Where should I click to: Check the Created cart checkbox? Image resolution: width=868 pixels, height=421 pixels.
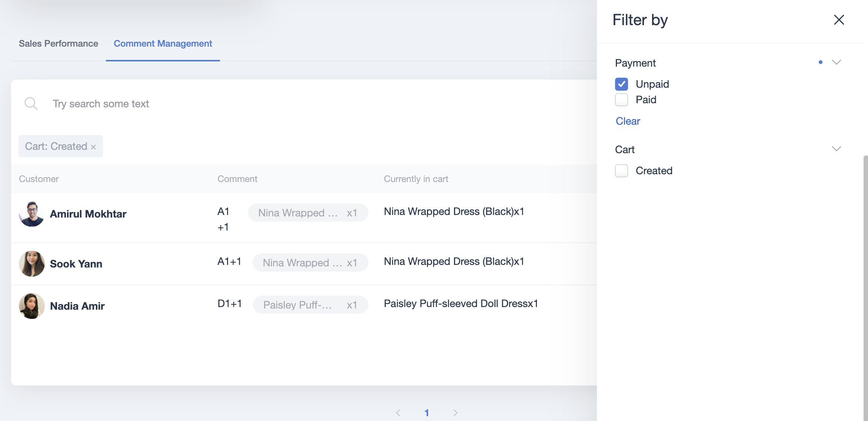[x=621, y=171]
